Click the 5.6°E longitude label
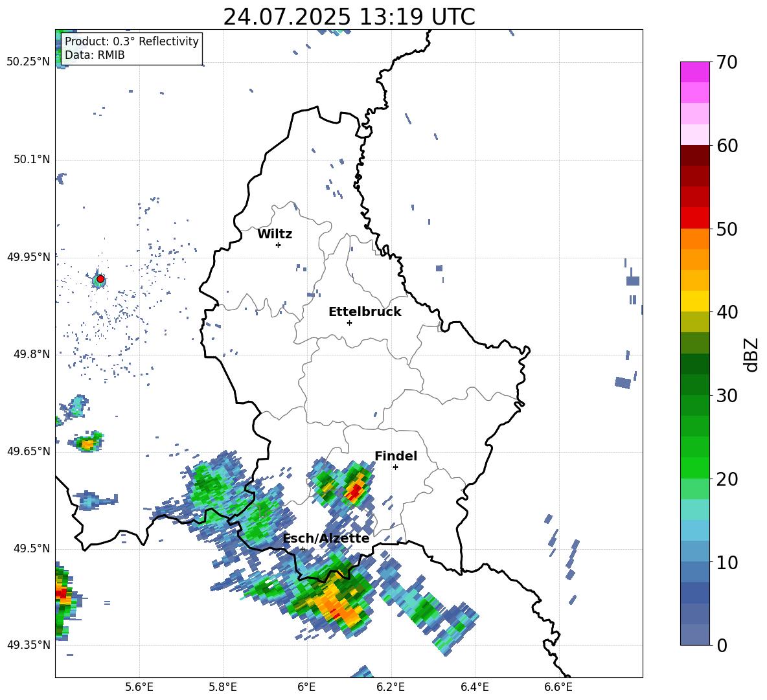Viewport: 767px width, 700px height. pyautogui.click(x=139, y=687)
